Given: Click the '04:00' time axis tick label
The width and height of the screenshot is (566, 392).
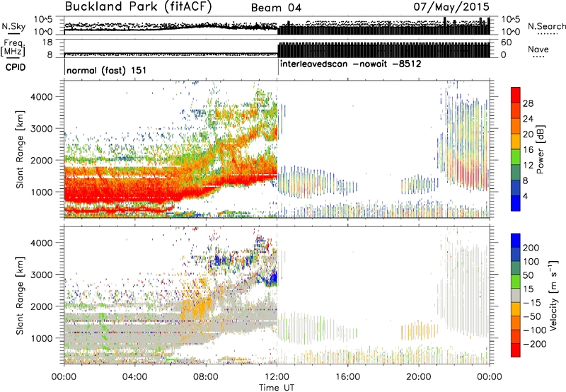Looking at the screenshot, I should (x=134, y=377).
